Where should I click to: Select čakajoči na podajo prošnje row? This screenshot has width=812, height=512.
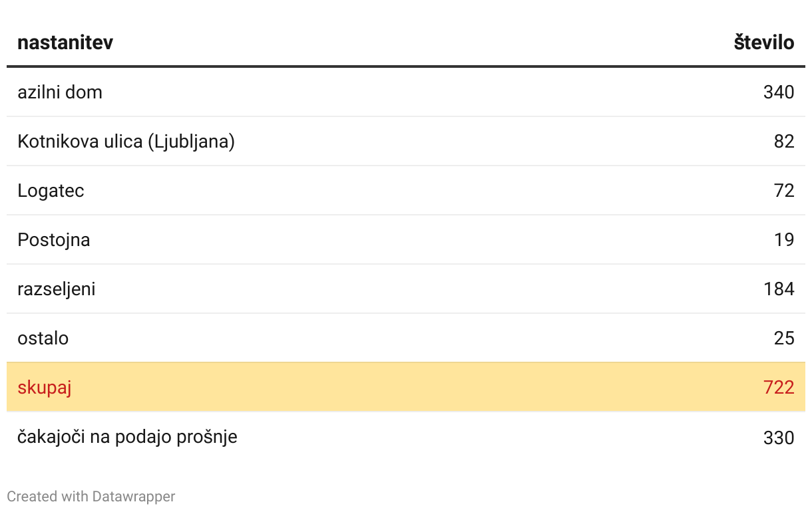[406, 437]
